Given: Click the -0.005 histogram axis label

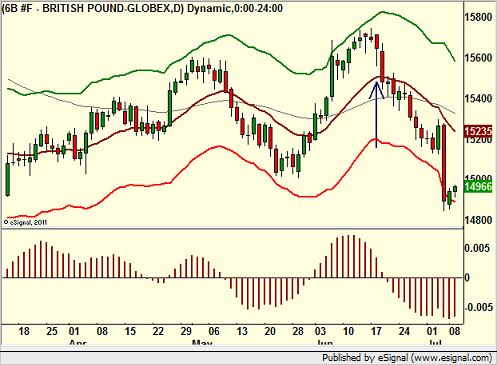Looking at the screenshot, I should (x=478, y=307).
